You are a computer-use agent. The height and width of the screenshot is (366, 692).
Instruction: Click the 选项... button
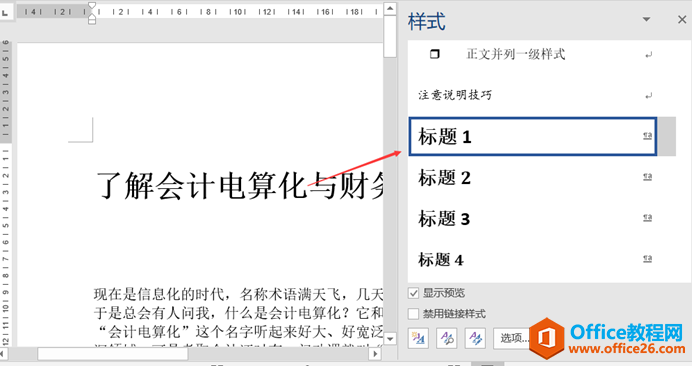[512, 339]
